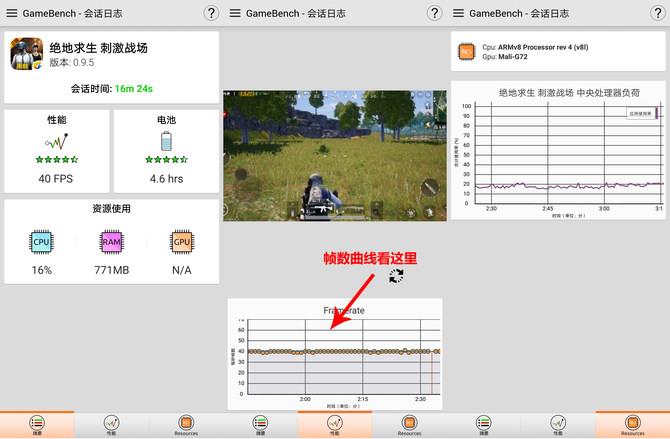Click the session time 16m 24s
Screen dimensions: 670x439
pyautogui.click(x=133, y=88)
